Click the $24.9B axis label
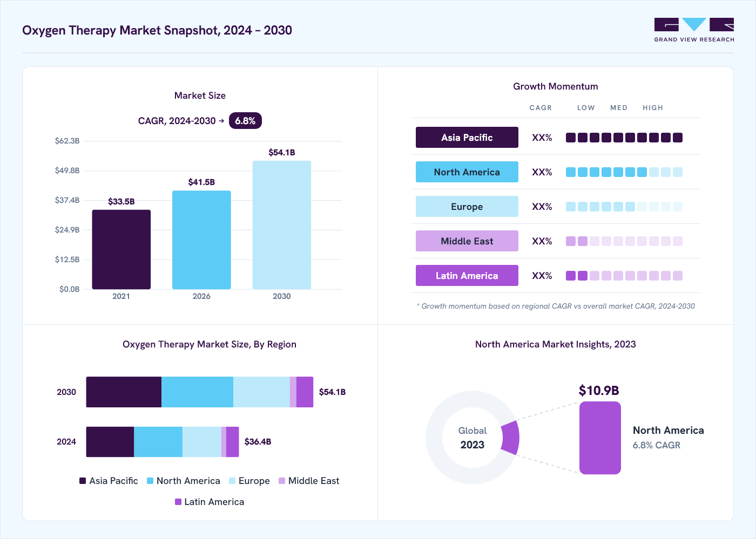 coord(67,230)
